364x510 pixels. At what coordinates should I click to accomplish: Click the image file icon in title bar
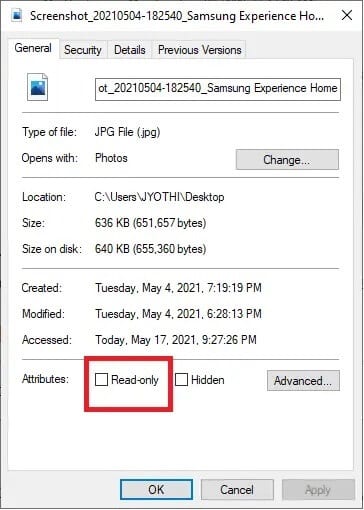[x=17, y=16]
